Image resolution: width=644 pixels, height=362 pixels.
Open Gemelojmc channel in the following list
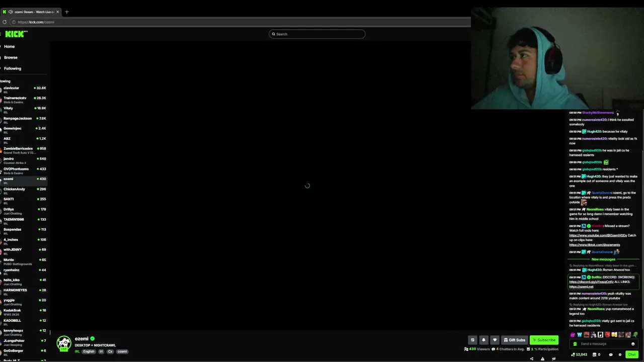tap(24, 130)
